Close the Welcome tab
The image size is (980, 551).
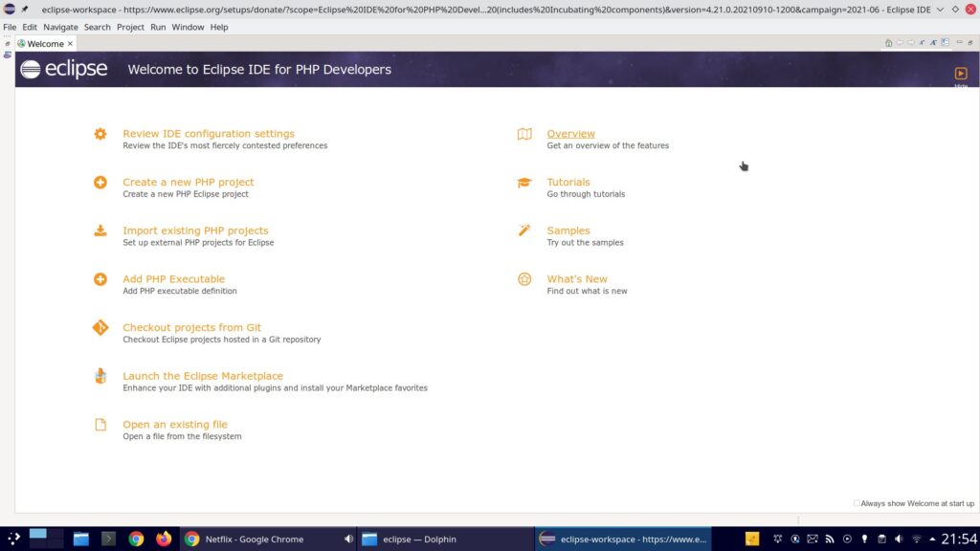[x=70, y=44]
